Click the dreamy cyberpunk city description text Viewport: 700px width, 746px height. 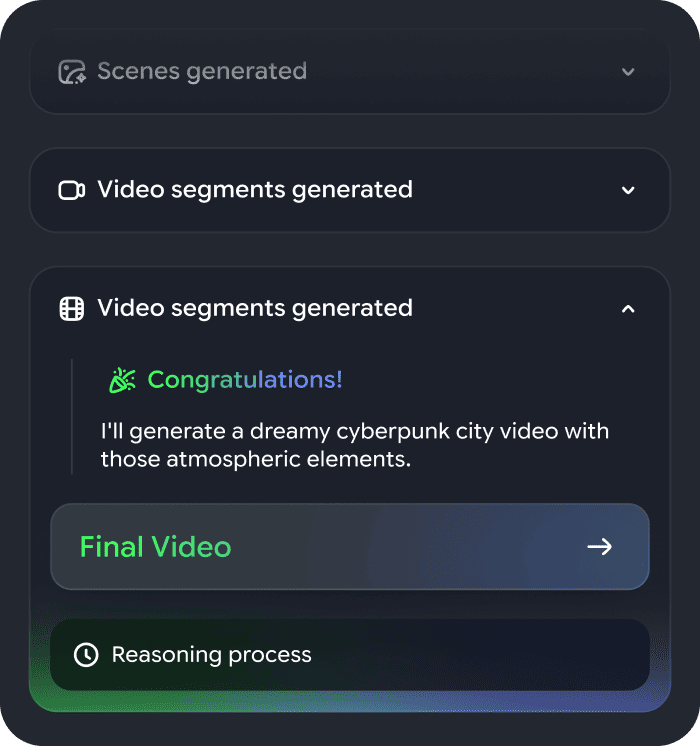(355, 446)
